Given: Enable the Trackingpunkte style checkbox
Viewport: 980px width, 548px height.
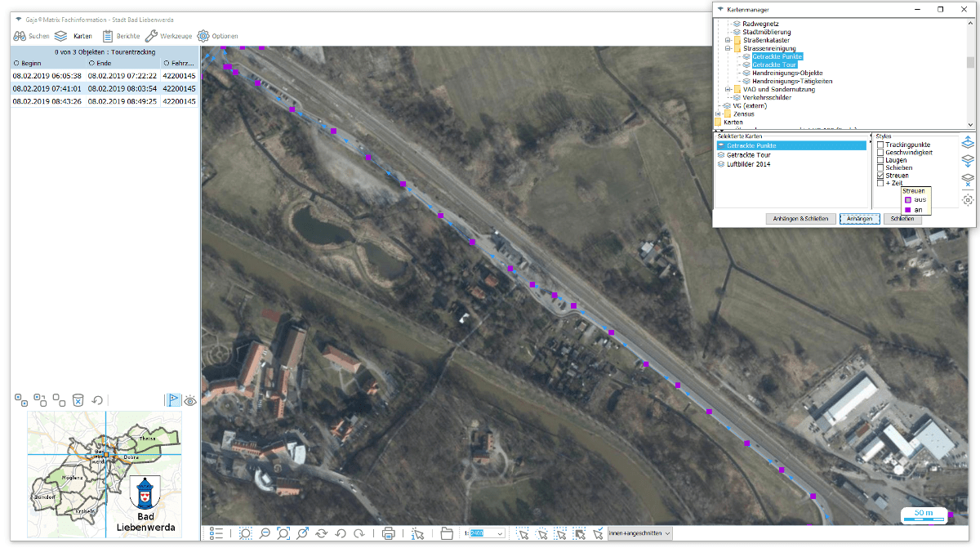Looking at the screenshot, I should pyautogui.click(x=880, y=145).
